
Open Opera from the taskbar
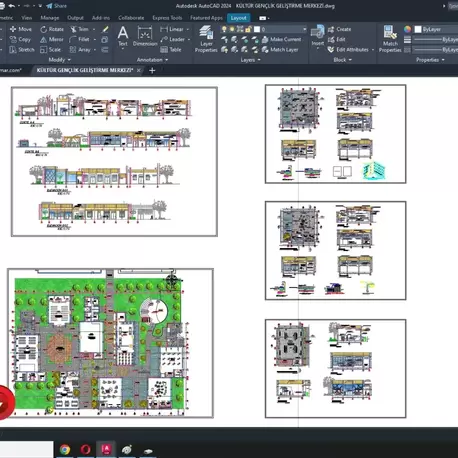[x=85, y=450]
